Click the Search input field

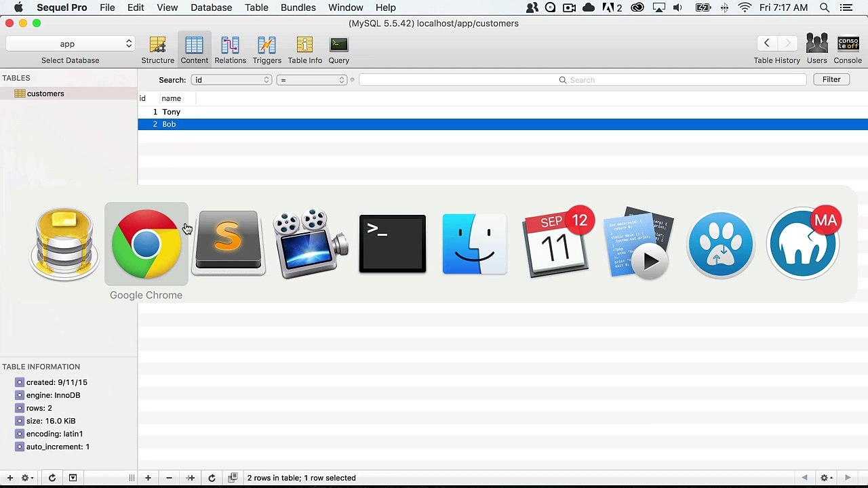583,80
